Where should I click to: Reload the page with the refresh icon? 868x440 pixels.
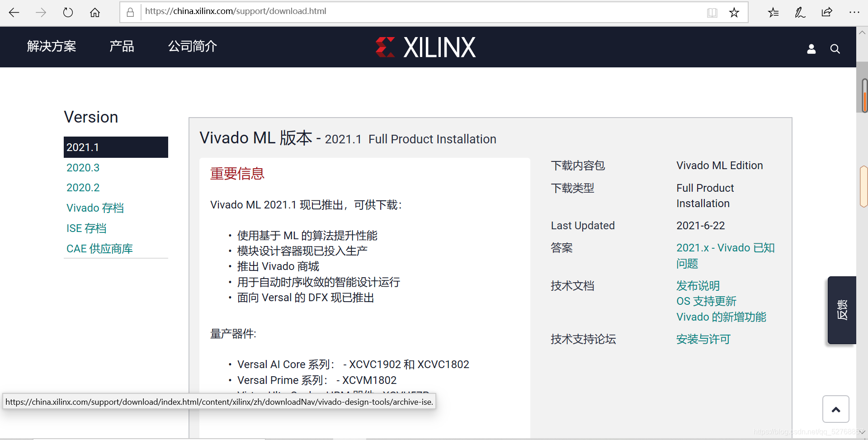68,12
